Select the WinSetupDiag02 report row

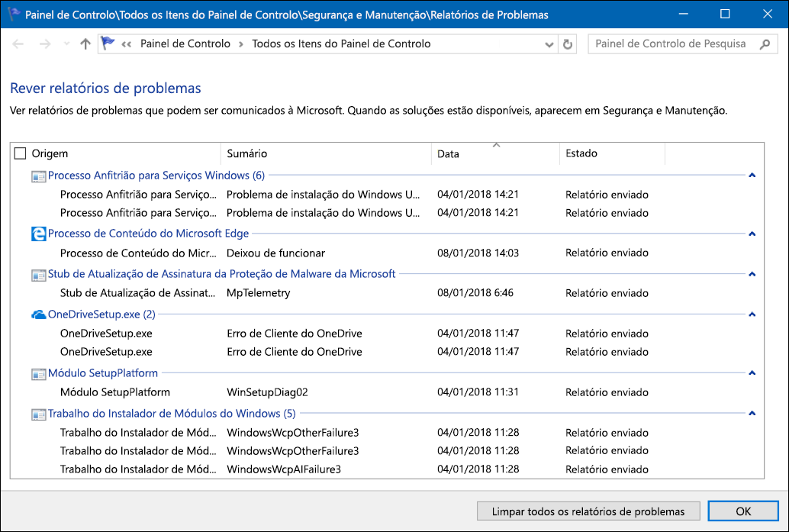[x=267, y=392]
